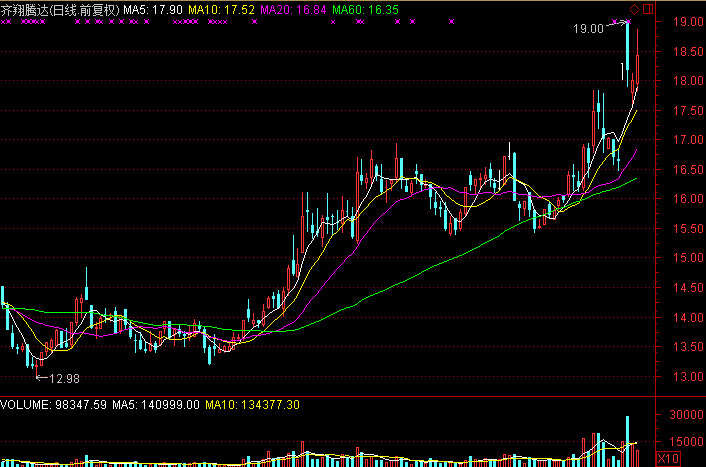Click the 19.00 high price annotation

click(587, 29)
